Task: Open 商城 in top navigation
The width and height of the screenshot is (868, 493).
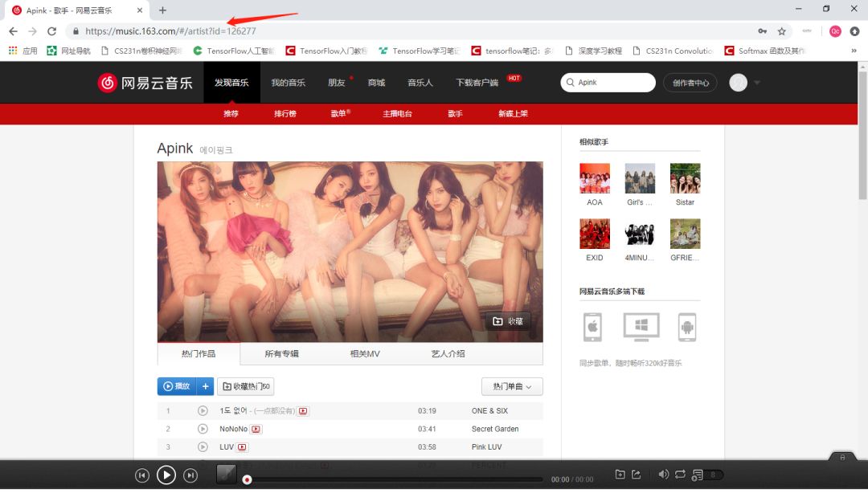Action: (x=376, y=83)
